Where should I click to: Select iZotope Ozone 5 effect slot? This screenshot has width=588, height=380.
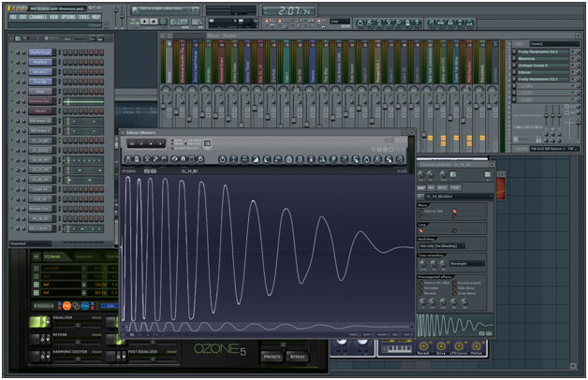pos(543,66)
